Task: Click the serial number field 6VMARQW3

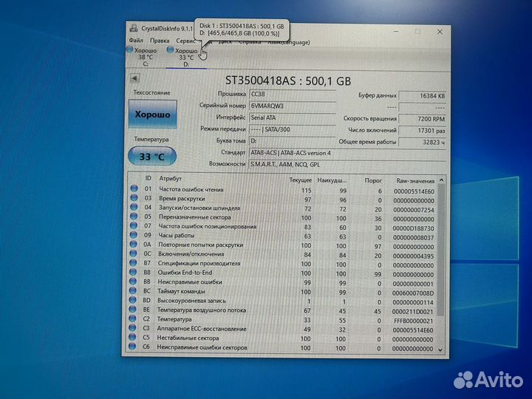Action: [292, 106]
